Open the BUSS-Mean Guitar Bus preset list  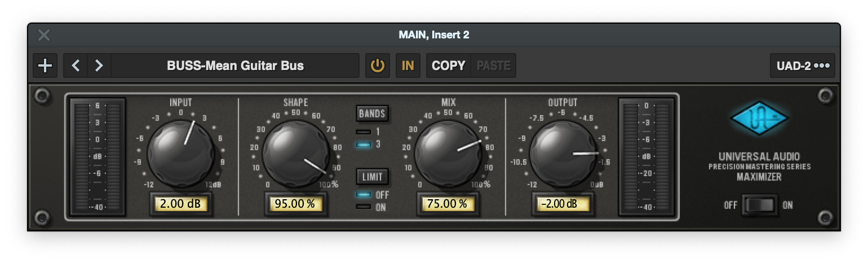[235, 65]
